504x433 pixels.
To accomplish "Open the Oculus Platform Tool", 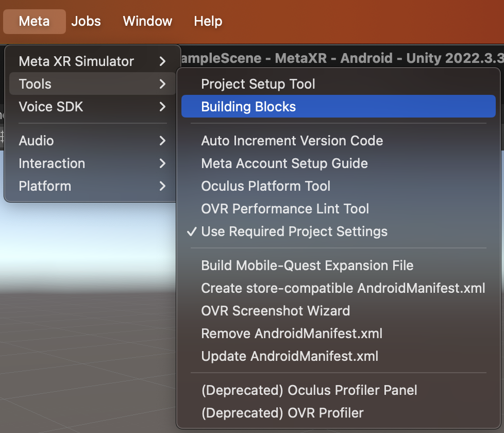I will click(265, 186).
